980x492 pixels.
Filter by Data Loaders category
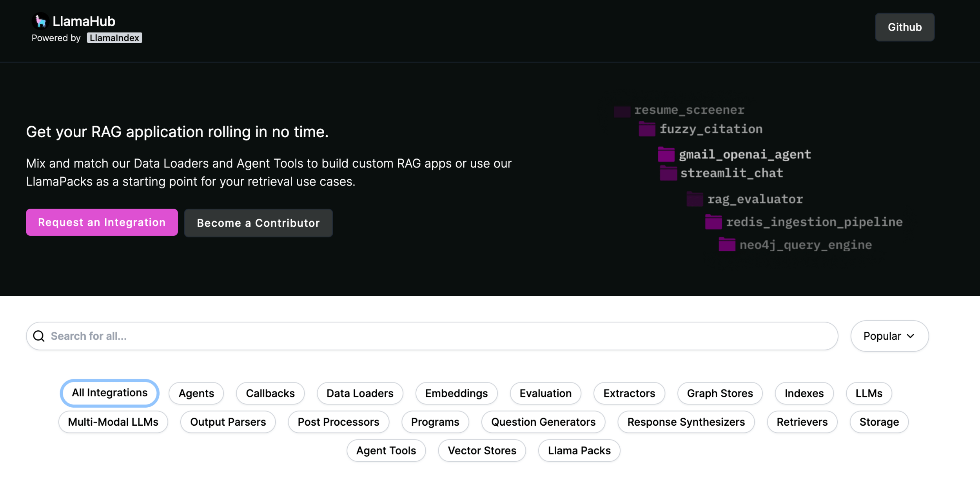click(359, 393)
